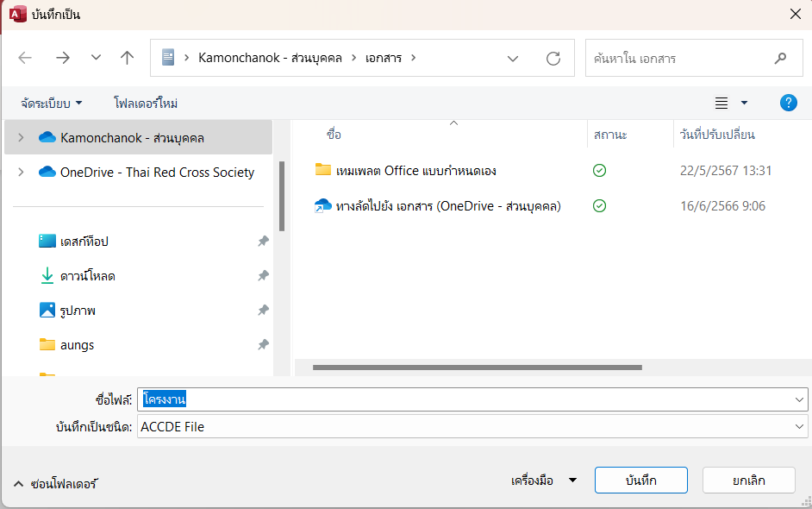Click the horizontal scrollbar in file list
The image size is (812, 509).
coord(477,368)
